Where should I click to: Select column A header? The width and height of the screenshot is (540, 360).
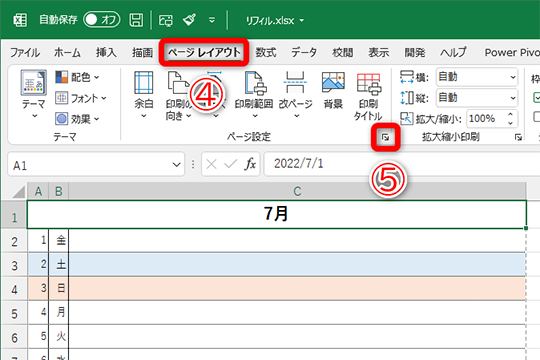tap(38, 191)
